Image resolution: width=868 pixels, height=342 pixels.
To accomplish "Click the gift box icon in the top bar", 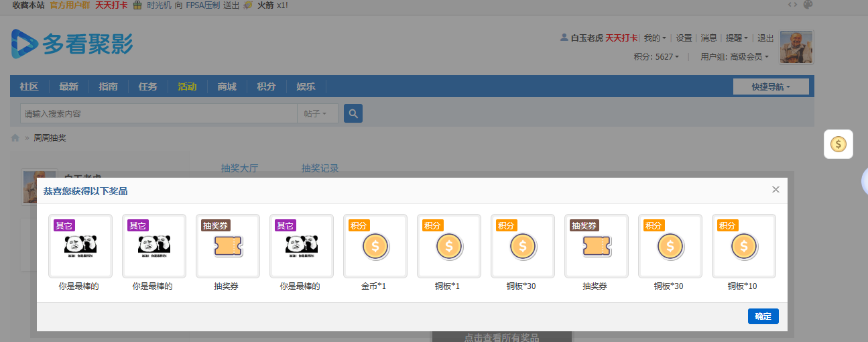I will (137, 5).
